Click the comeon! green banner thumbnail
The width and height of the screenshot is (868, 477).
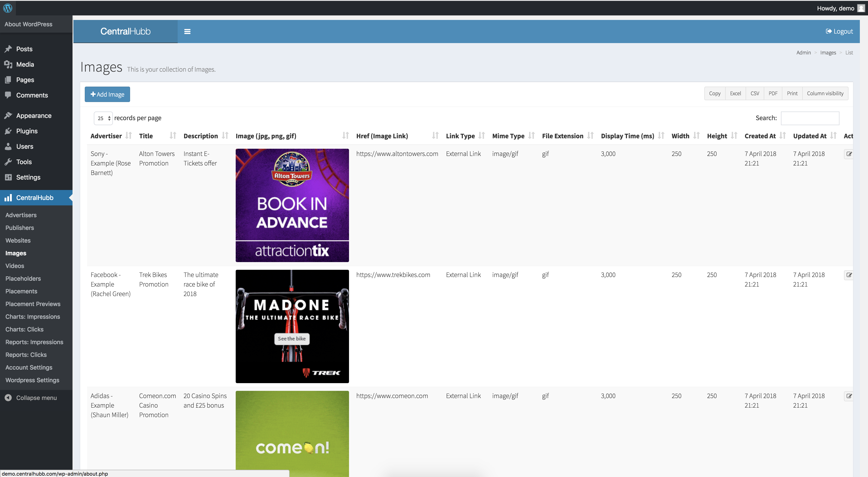(292, 434)
